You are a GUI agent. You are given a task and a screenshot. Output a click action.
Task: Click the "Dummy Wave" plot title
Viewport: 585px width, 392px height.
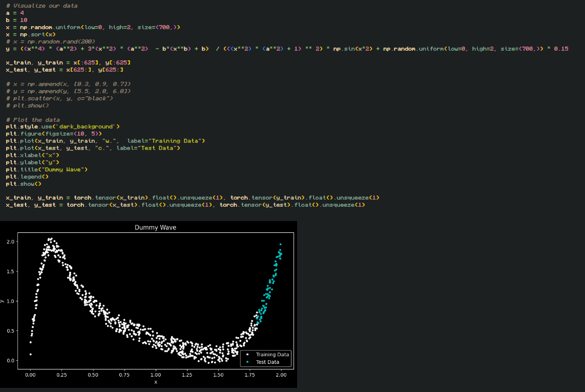155,227
